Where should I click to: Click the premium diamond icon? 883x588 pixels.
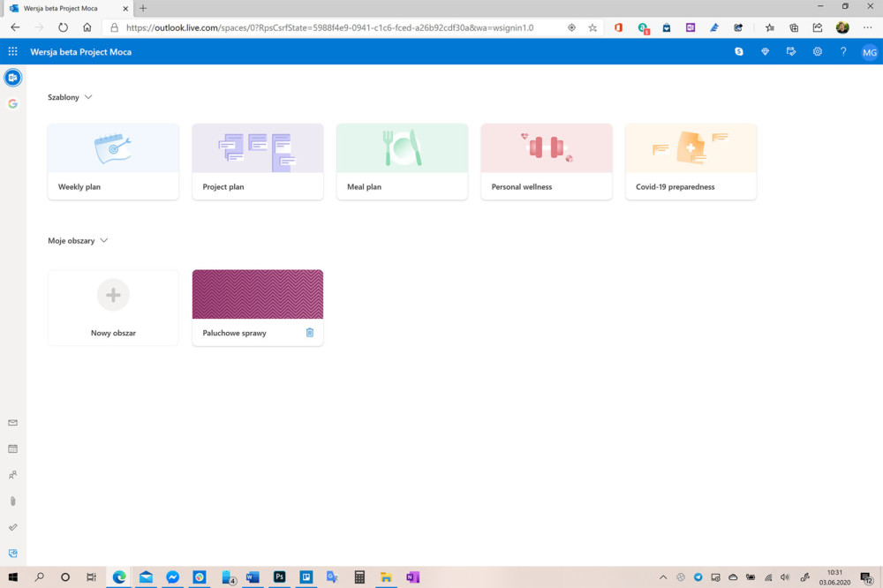765,51
